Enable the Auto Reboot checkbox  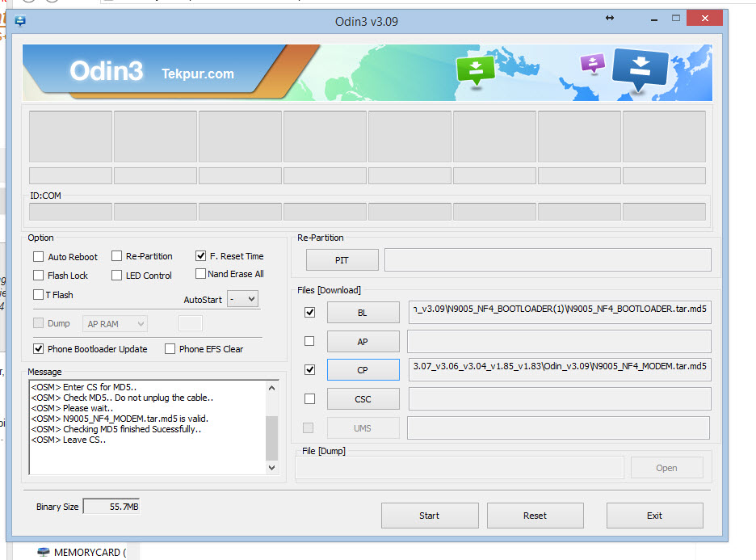(39, 257)
